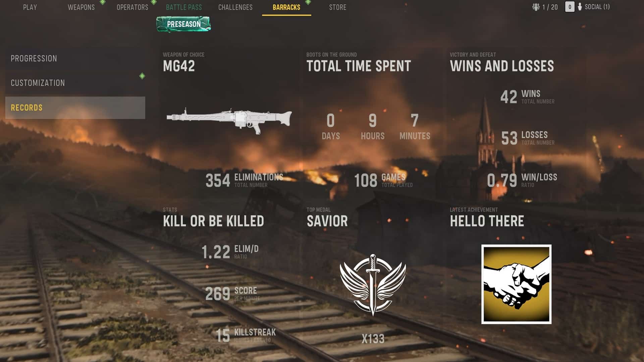Toggle the CUSTOMIZATION menu item
This screenshot has height=362, width=644.
[x=38, y=83]
